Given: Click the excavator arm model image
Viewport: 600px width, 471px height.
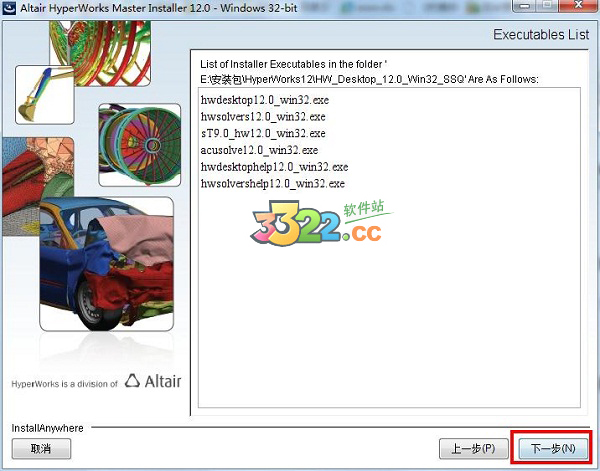Looking at the screenshot, I should click(x=44, y=95).
